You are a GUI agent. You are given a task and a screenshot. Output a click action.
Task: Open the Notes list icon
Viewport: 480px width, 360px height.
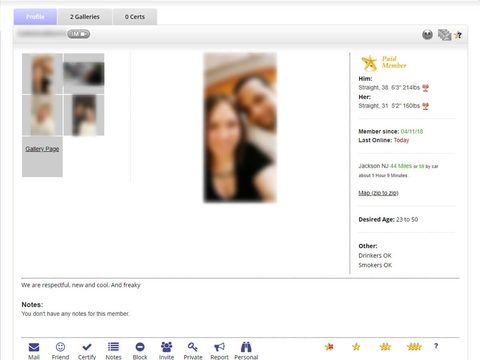point(113,347)
